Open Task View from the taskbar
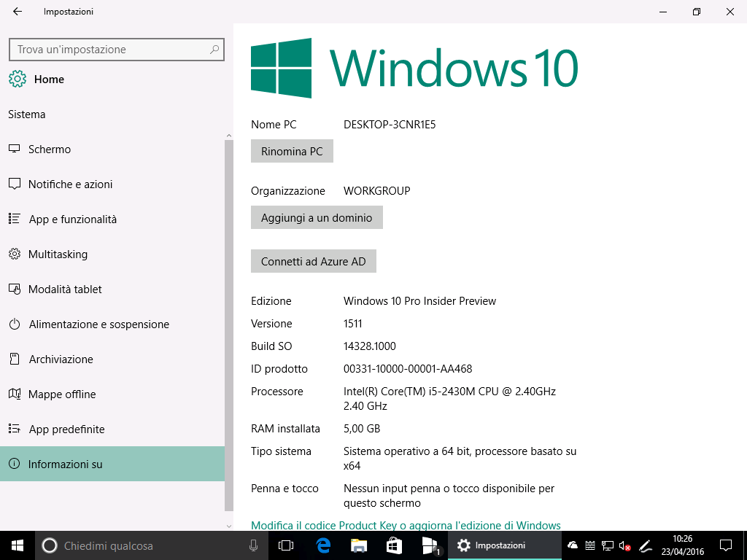This screenshot has width=747, height=560. coord(286,545)
